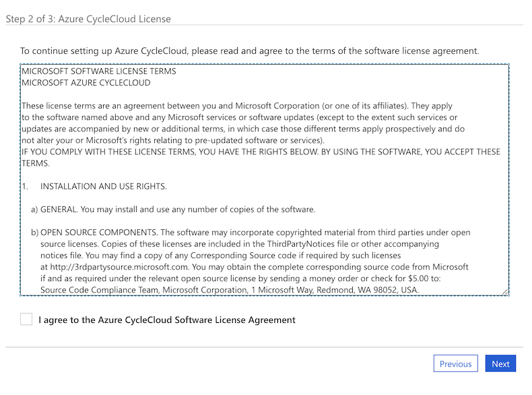Click the 'INSTALLATION AND USE RIGHTS' section heading
532x395 pixels.
(x=103, y=186)
